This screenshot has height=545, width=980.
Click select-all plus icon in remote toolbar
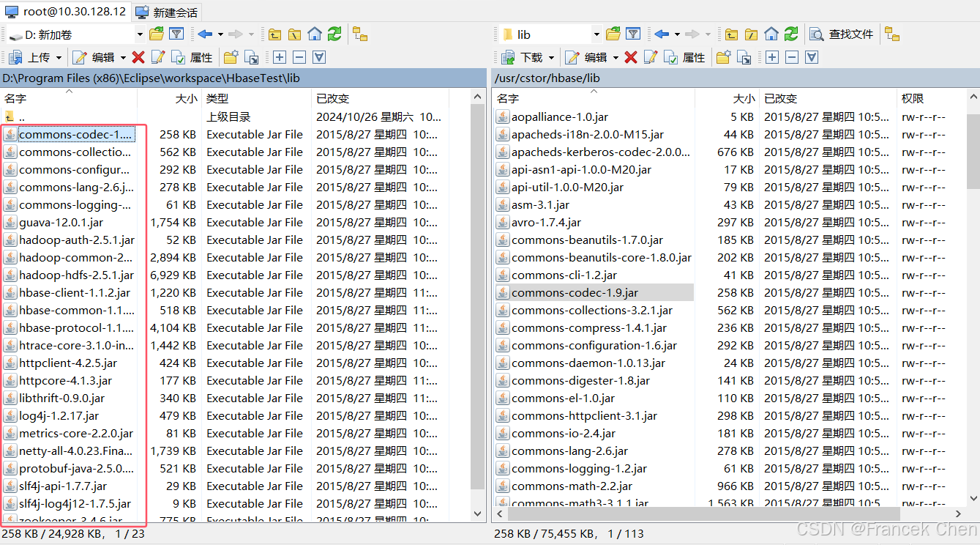(x=772, y=57)
